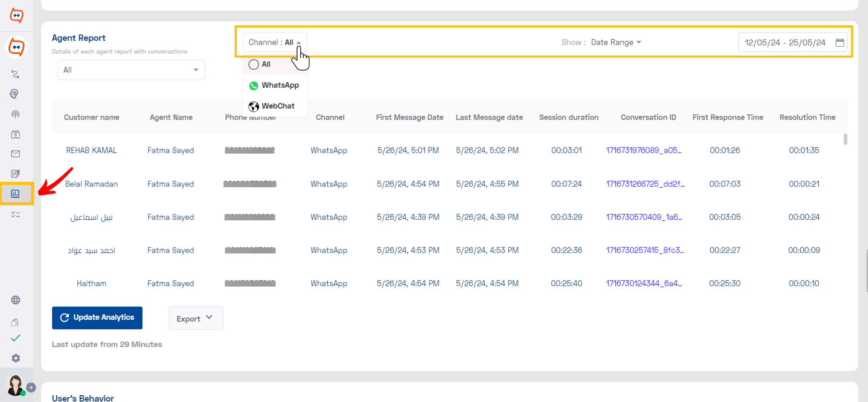Screen dimensions: 868x402
Task: Open conversation 1716731266725_dd2f link
Action: 645,184
